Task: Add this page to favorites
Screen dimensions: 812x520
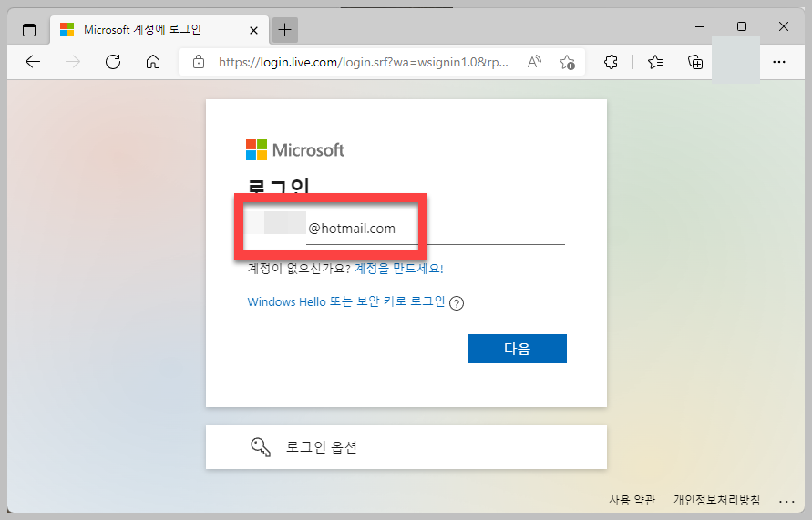Action: [567, 62]
